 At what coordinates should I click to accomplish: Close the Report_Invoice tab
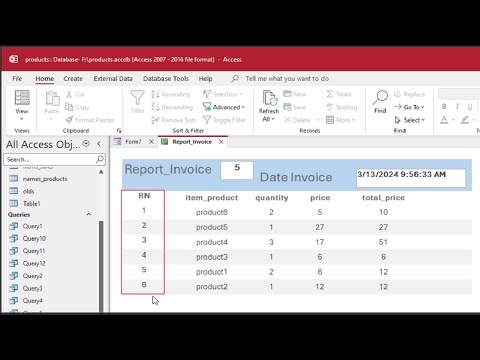[x=221, y=142]
